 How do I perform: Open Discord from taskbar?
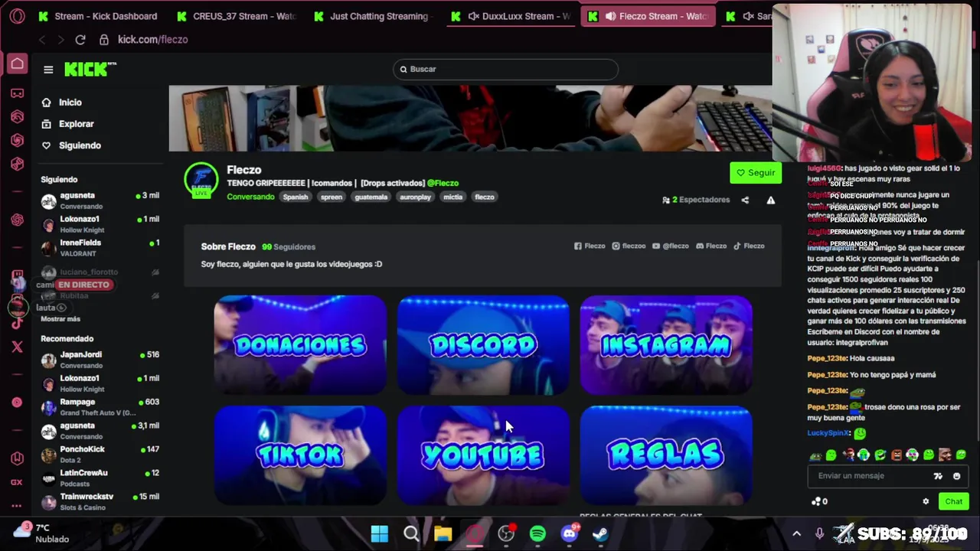[x=569, y=533]
